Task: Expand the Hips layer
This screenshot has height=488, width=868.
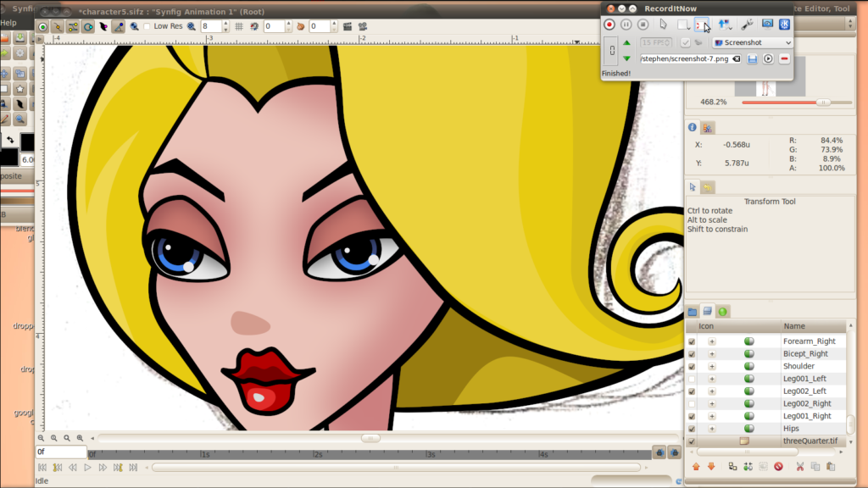Action: click(x=712, y=429)
